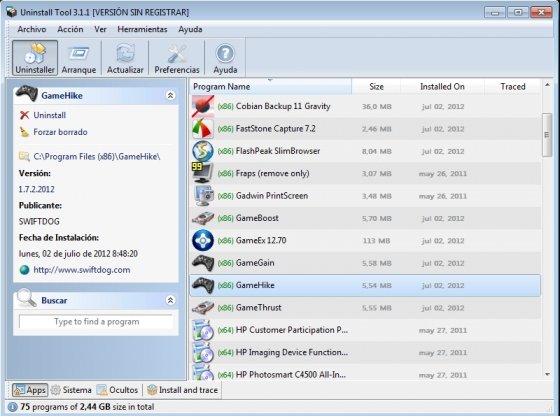This screenshot has width=560, height=416.
Task: Open the Ayuda menu in the menu bar
Action: (x=190, y=29)
